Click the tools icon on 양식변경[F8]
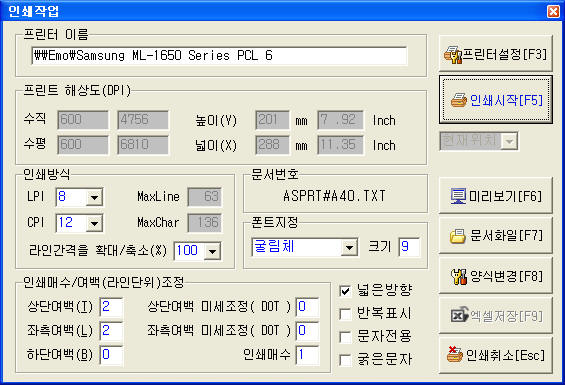 (459, 276)
